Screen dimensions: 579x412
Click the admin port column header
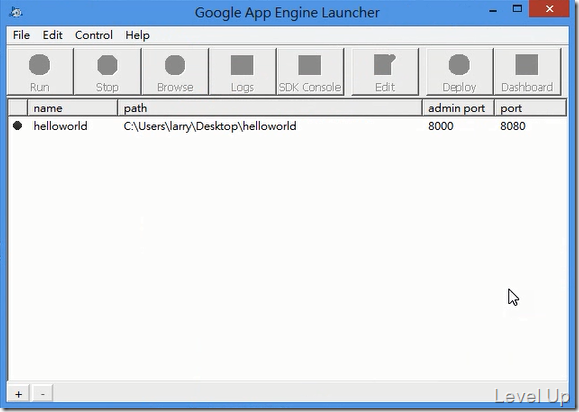click(x=458, y=108)
